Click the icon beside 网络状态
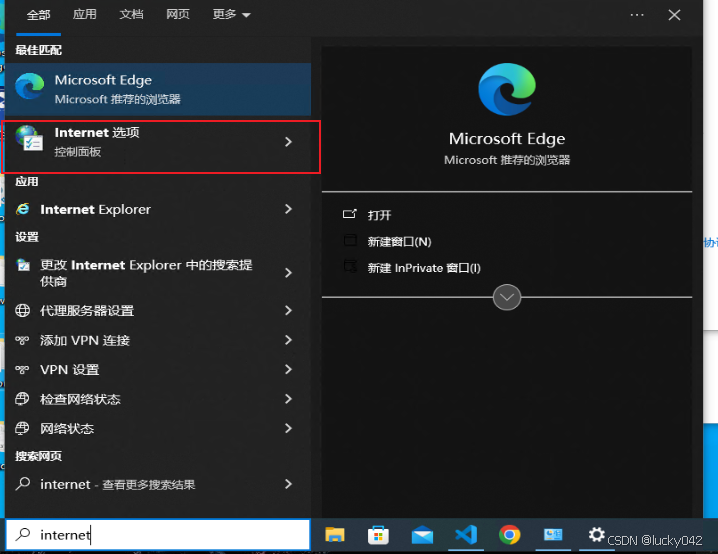 pyautogui.click(x=22, y=428)
